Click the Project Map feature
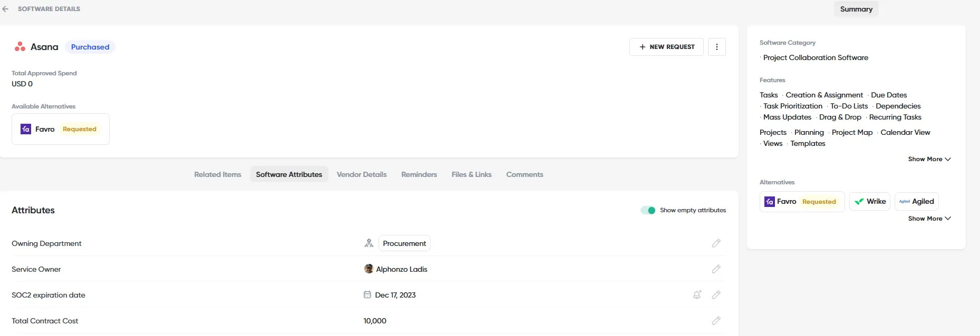Viewport: 980px width, 336px height. point(852,132)
